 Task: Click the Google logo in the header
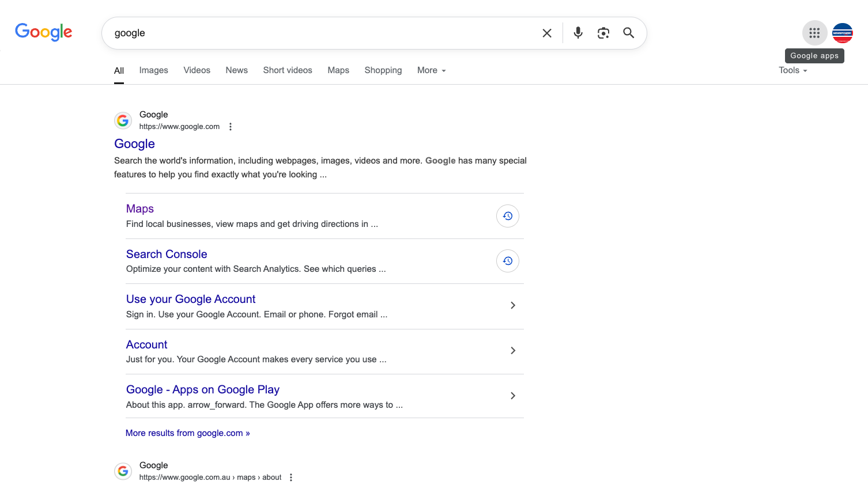click(44, 32)
